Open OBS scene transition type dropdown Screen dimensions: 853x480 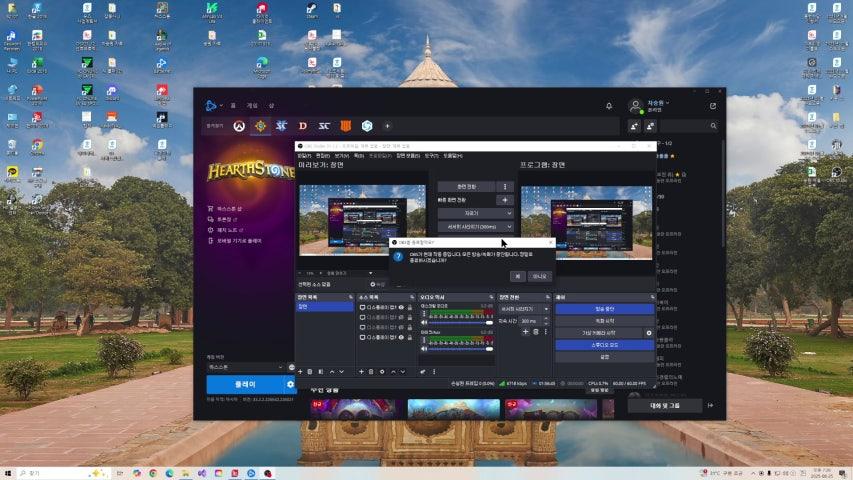[524, 309]
